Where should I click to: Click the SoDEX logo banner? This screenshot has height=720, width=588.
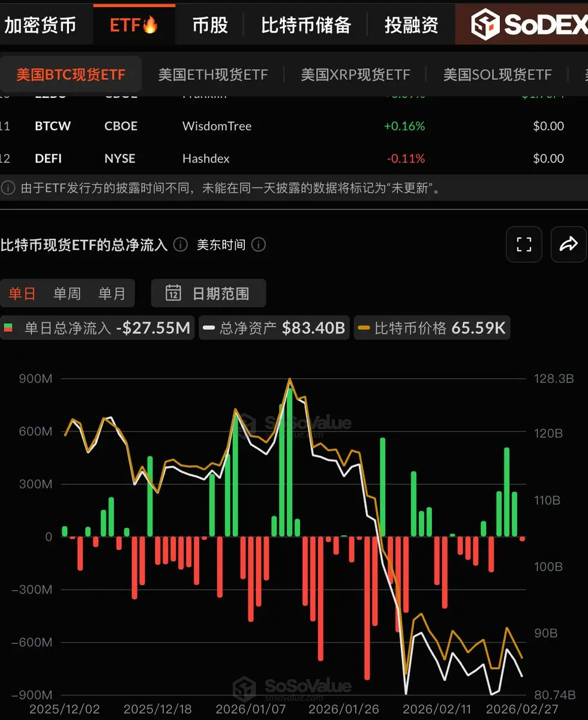click(521, 25)
